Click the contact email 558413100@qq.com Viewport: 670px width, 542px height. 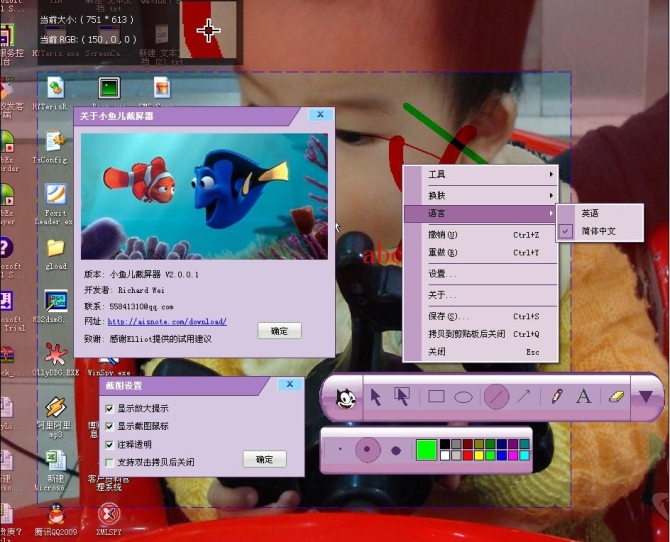pos(141,306)
